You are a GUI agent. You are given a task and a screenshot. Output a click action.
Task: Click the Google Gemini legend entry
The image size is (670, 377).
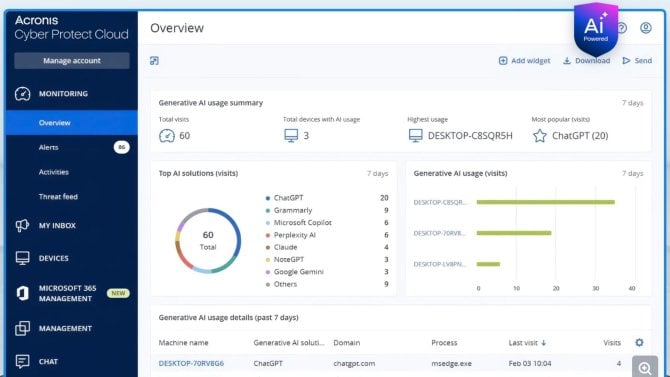tap(298, 272)
